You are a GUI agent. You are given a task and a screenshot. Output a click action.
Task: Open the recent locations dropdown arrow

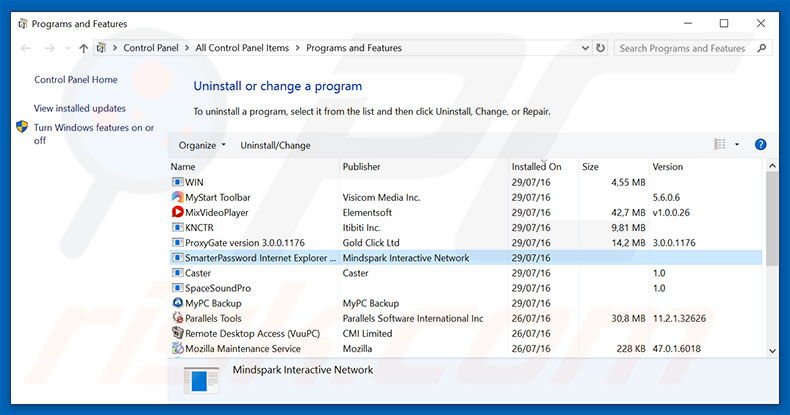click(67, 48)
